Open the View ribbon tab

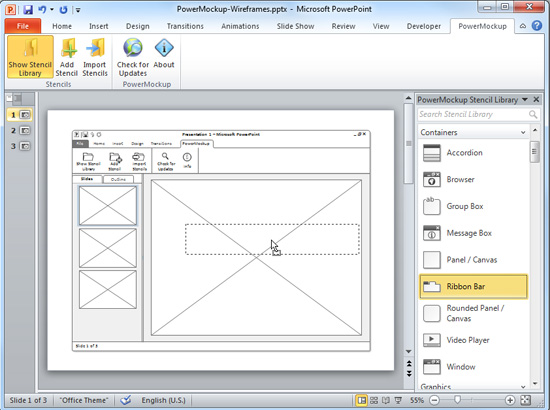click(381, 26)
